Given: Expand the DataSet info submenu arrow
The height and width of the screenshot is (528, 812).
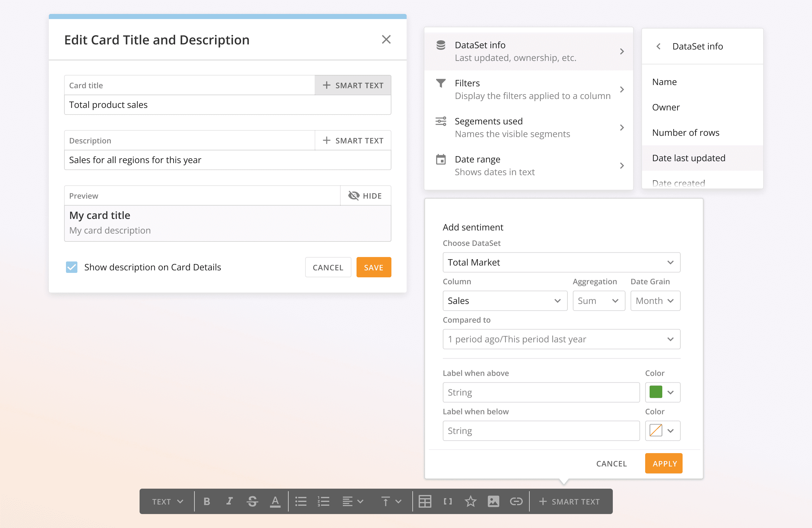Looking at the screenshot, I should (622, 51).
